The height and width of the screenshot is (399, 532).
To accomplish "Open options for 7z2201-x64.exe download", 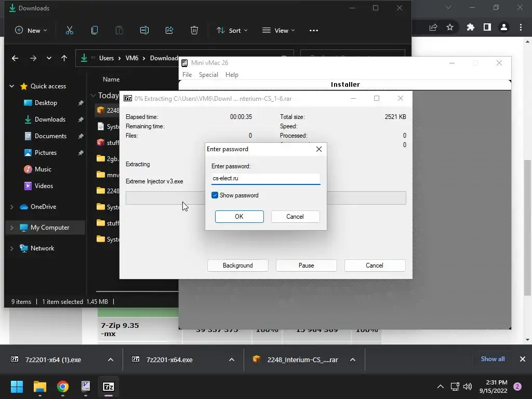I will (232, 360).
